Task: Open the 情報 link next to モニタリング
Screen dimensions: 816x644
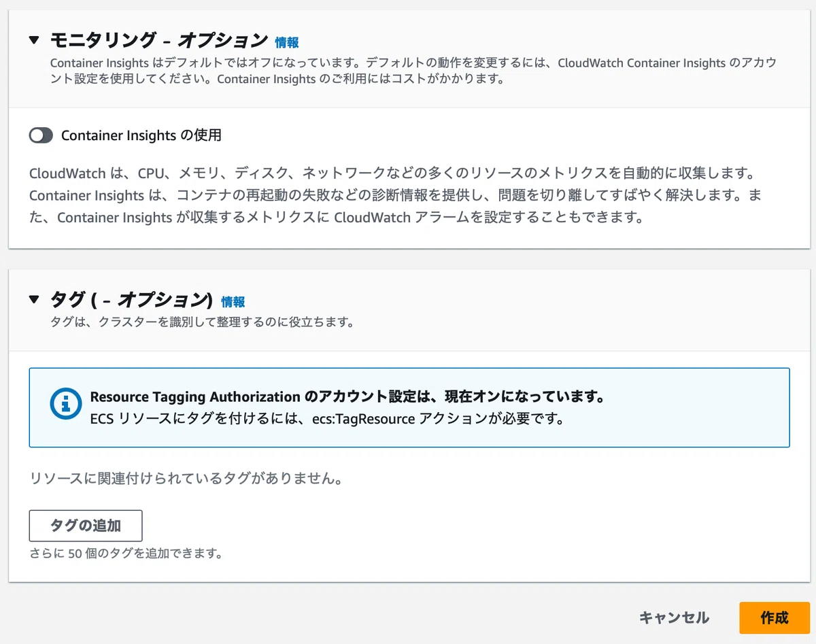Action: point(287,42)
